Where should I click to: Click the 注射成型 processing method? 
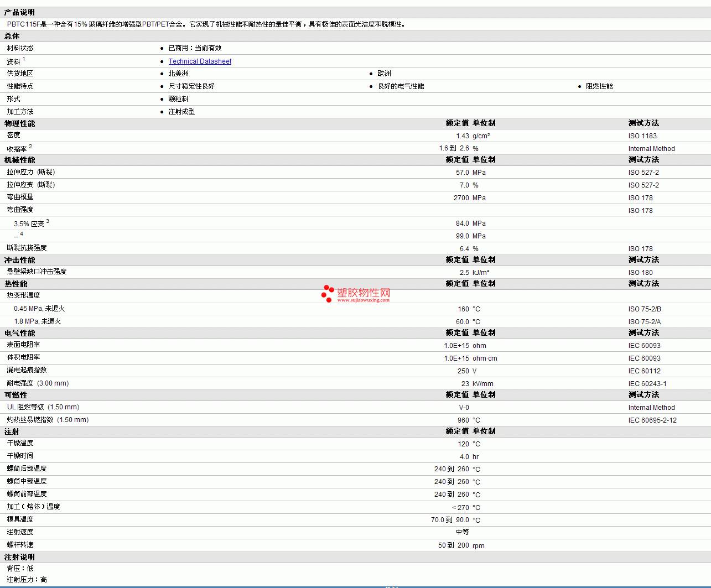click(181, 112)
